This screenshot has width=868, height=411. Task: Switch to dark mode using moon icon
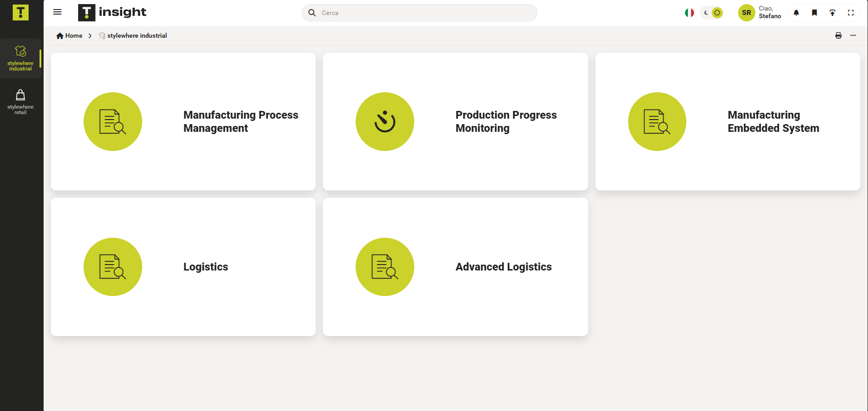(706, 13)
